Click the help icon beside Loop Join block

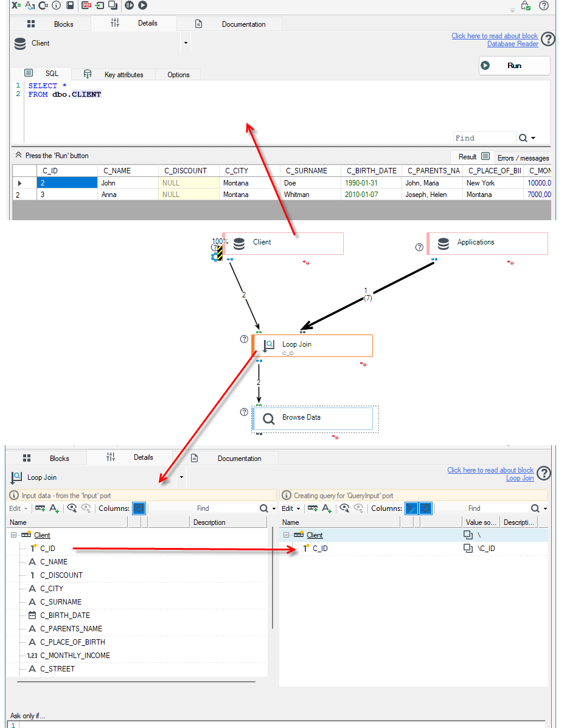pyautogui.click(x=244, y=339)
